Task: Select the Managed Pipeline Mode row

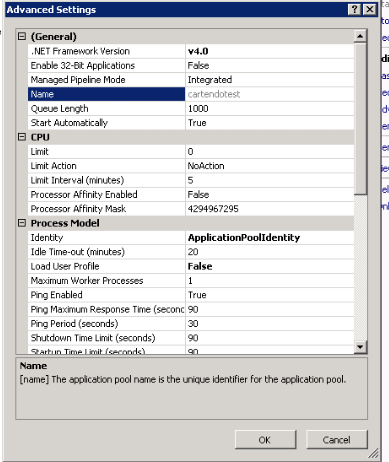Action: coord(191,80)
